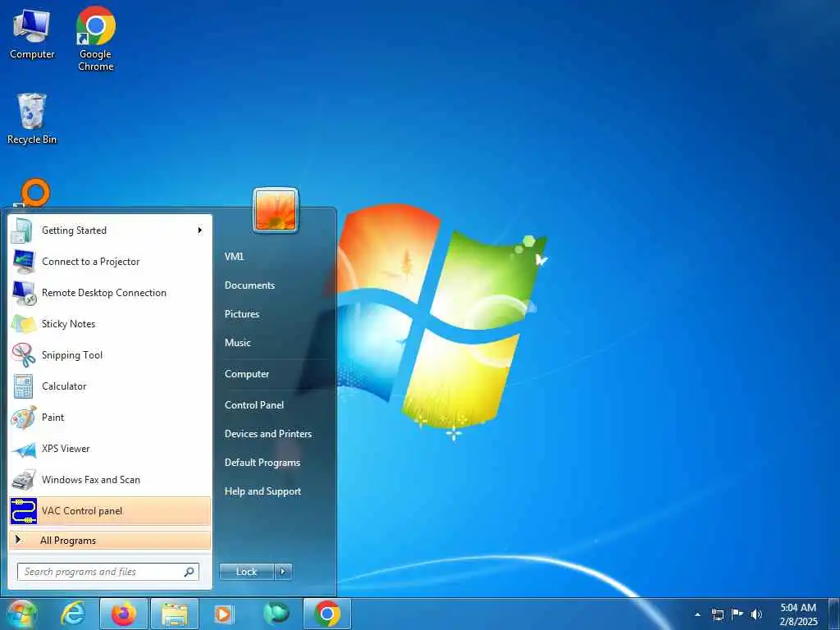Screen dimensions: 840x630
Task: Click the Snipping Tool scissors icon
Action: 24,355
